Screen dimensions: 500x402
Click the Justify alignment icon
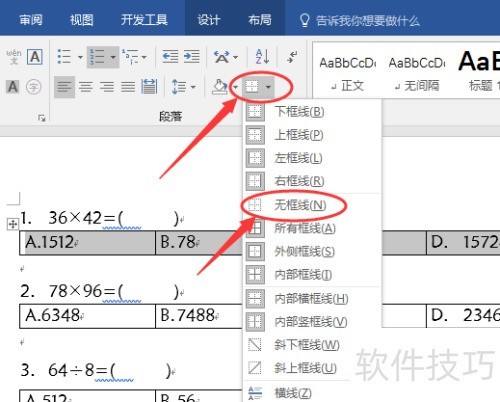128,87
